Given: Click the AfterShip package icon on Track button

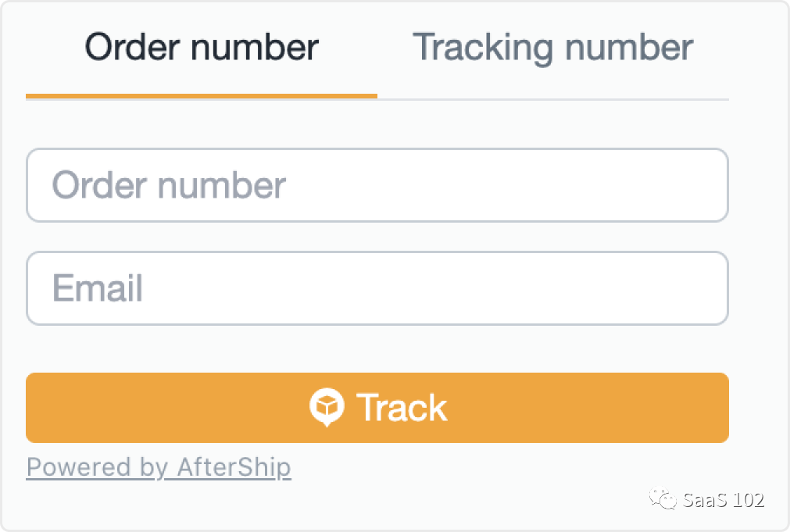Looking at the screenshot, I should pos(327,407).
